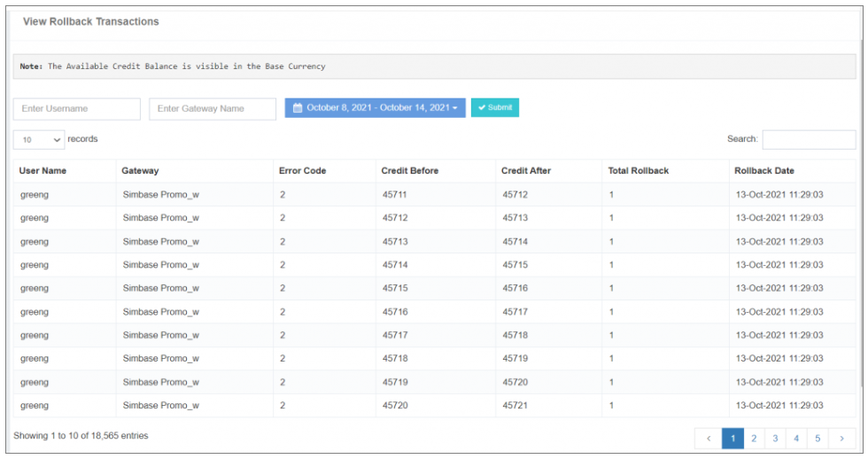Focus the Enter Username field

pyautogui.click(x=77, y=109)
